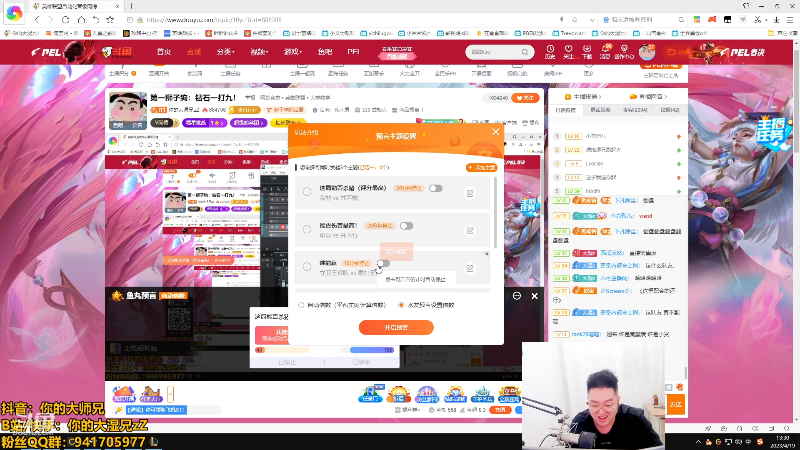The height and width of the screenshot is (450, 800).
Task: Click the site search input field
Action: (x=494, y=52)
